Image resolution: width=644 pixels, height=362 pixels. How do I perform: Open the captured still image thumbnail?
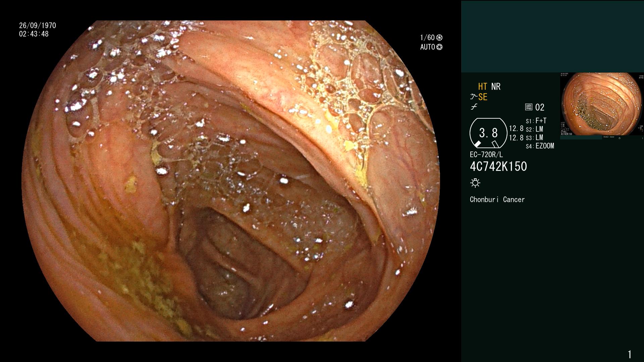click(602, 106)
